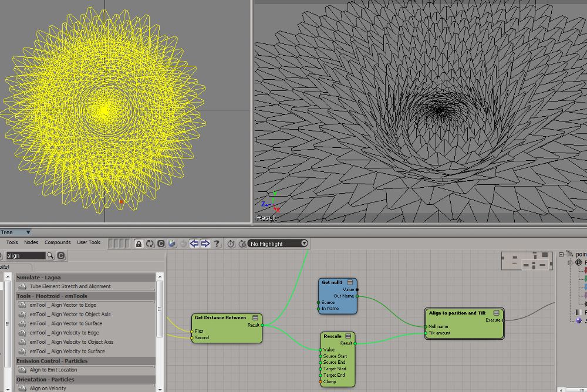The image size is (587, 392).
Task: Click the help question mark icon
Action: point(217,244)
